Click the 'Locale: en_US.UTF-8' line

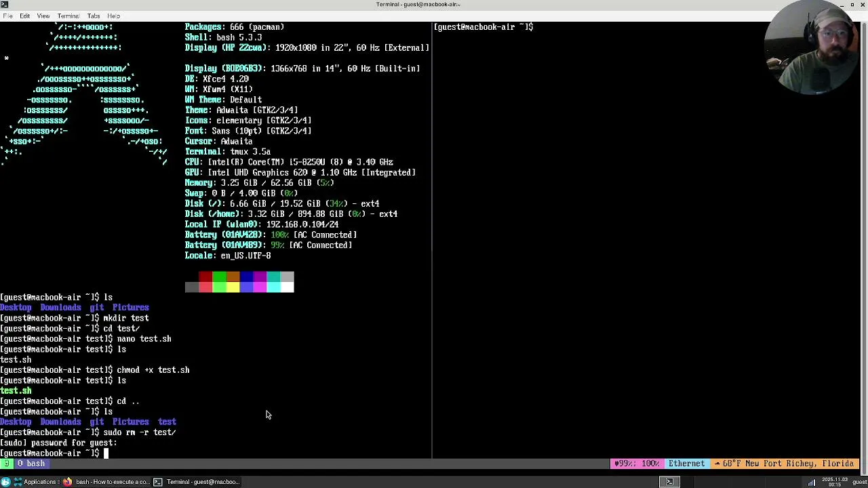pos(228,256)
